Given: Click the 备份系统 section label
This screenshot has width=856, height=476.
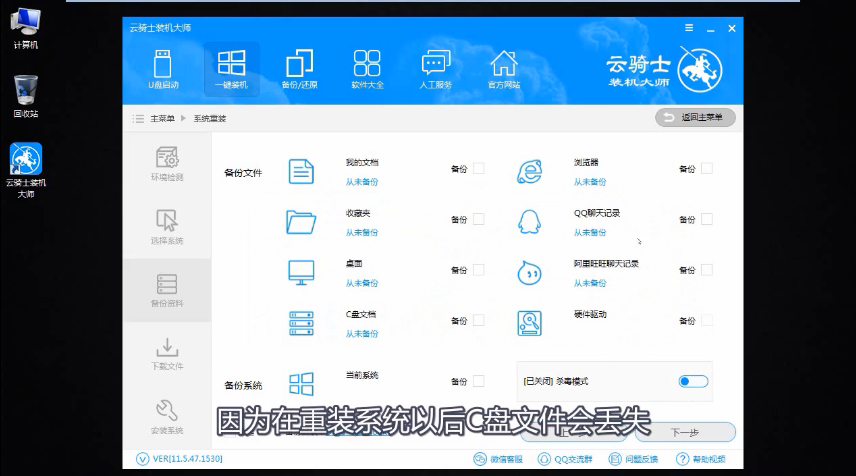Looking at the screenshot, I should tap(243, 385).
